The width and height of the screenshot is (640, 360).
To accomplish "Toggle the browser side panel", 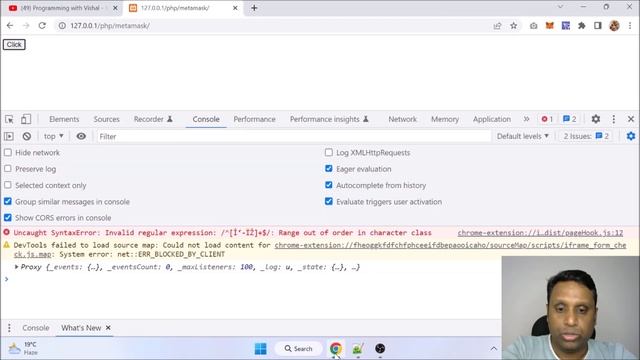I will [x=598, y=26].
